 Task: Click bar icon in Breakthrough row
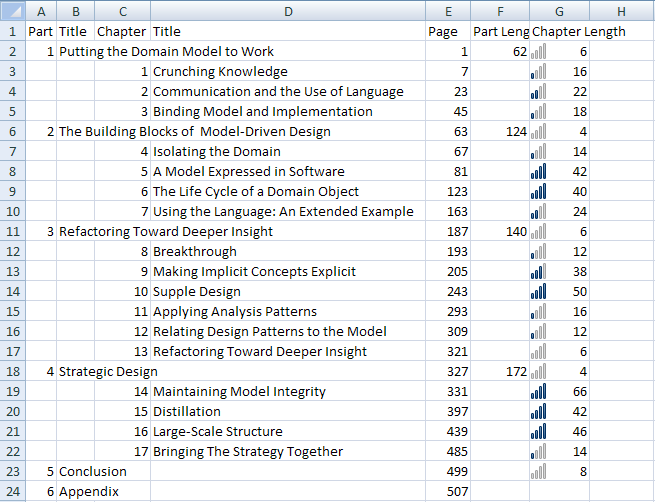point(538,251)
